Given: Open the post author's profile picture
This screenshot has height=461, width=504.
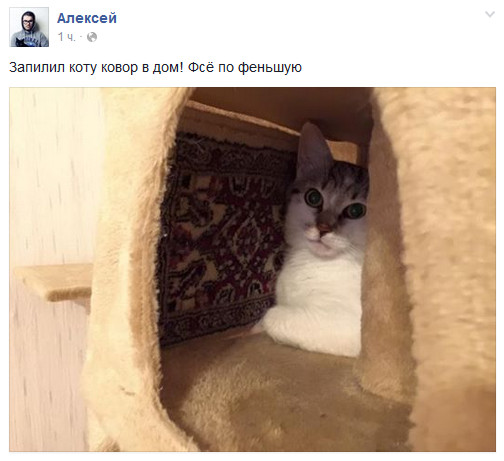Looking at the screenshot, I should tap(29, 27).
